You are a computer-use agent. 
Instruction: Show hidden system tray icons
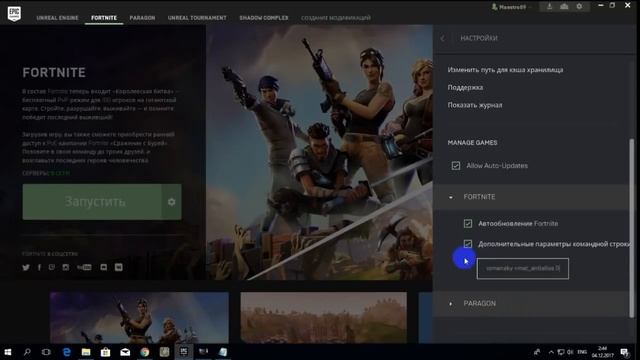[551, 352]
